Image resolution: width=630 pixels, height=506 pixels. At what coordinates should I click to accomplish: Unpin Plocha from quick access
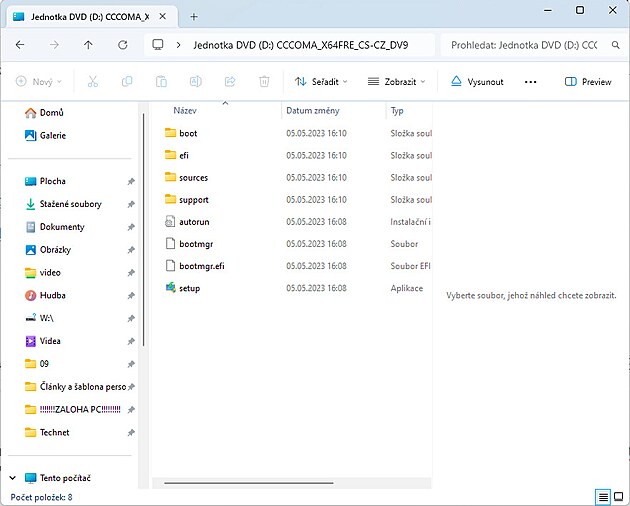pos(131,182)
